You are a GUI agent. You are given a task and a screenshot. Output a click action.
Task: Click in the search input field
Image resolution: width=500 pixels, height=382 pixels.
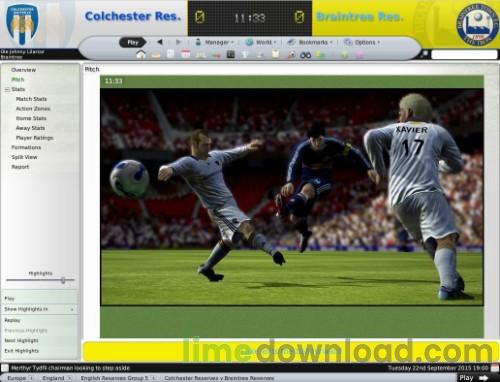464,54
